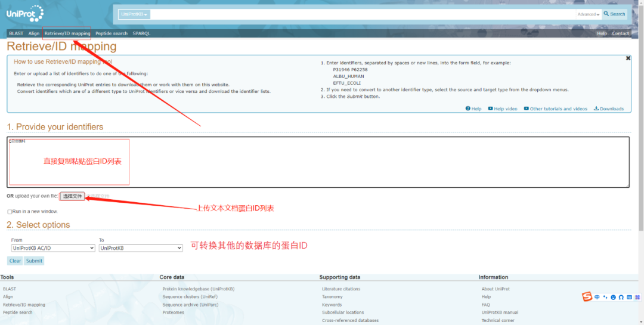Expand the From UniProtKB AC/ID dropdown
Image resolution: width=644 pixels, height=325 pixels.
coord(53,248)
